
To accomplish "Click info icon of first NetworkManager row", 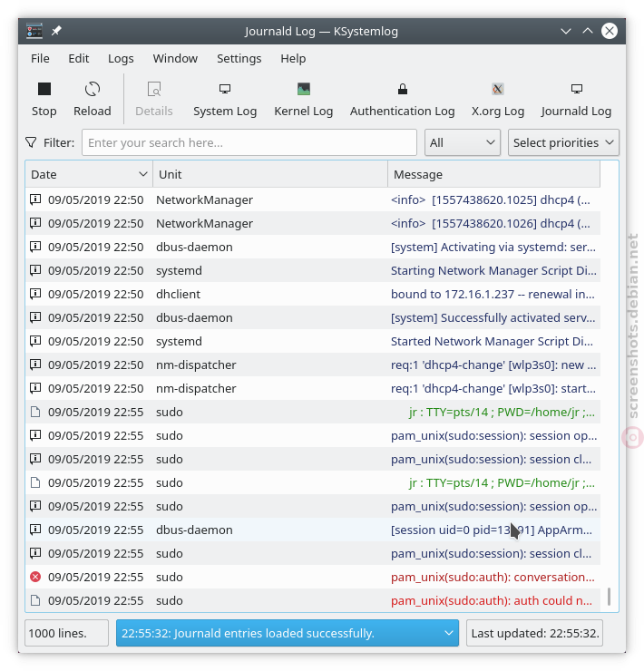I will point(35,199).
